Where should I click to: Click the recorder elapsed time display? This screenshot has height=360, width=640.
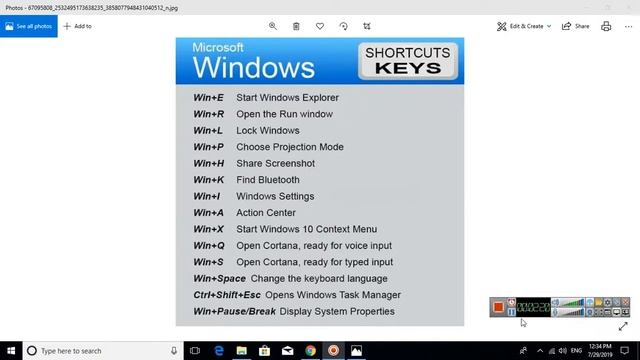(x=533, y=307)
